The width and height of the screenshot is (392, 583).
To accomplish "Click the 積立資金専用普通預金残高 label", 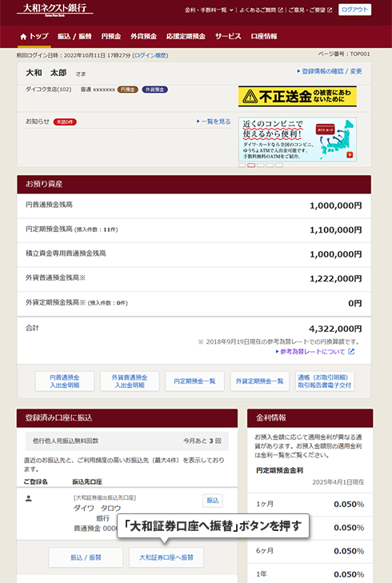I will (66, 254).
